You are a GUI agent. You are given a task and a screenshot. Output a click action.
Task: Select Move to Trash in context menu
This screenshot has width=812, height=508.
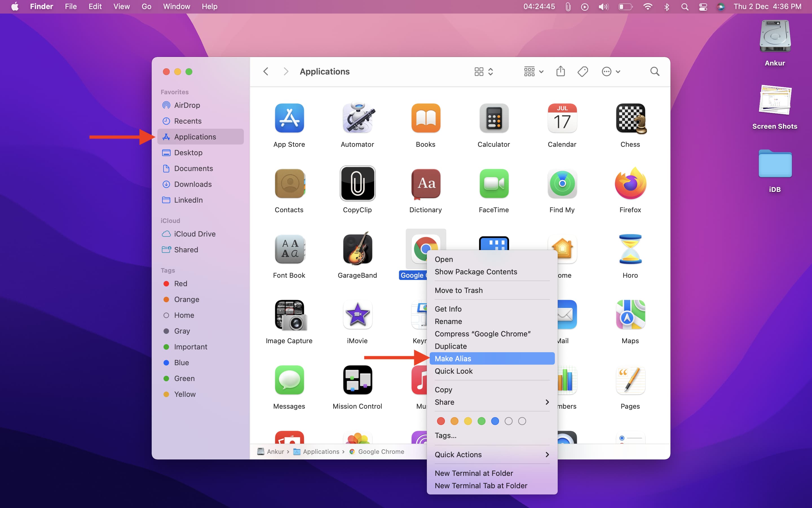[492, 290]
